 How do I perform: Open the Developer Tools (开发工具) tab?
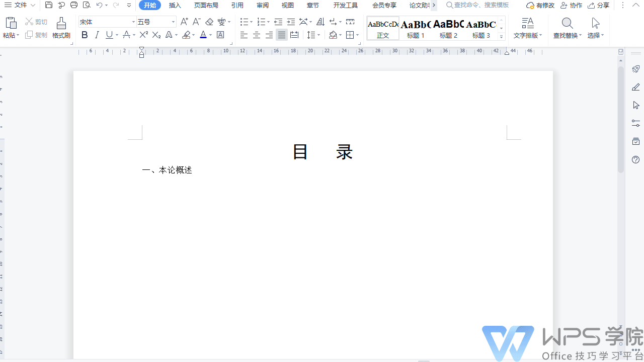pos(346,5)
